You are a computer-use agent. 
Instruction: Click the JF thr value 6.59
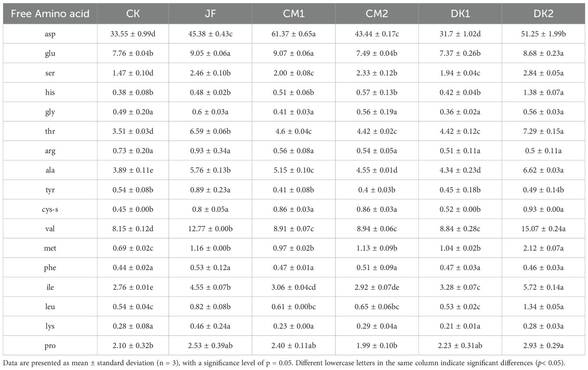210,131
